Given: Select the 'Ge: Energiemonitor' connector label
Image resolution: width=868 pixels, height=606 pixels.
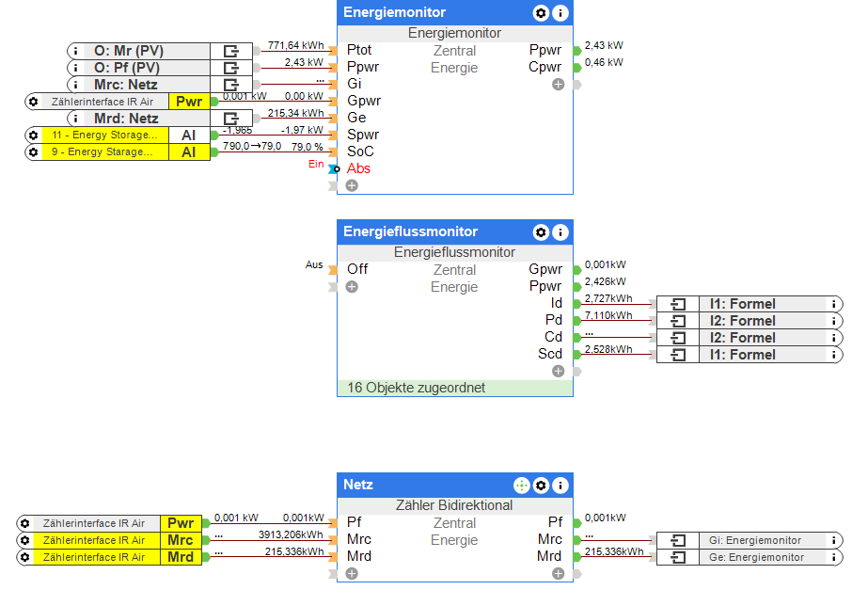Looking at the screenshot, I should (x=756, y=557).
